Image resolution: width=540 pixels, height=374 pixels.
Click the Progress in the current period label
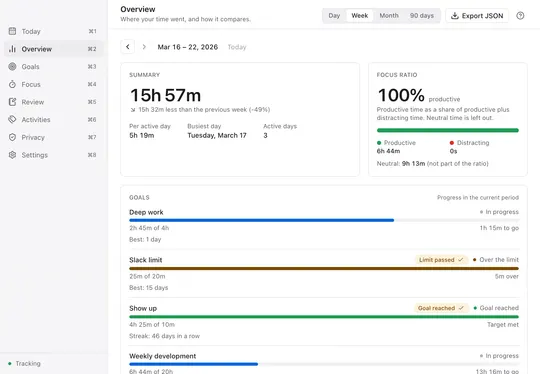tap(478, 197)
